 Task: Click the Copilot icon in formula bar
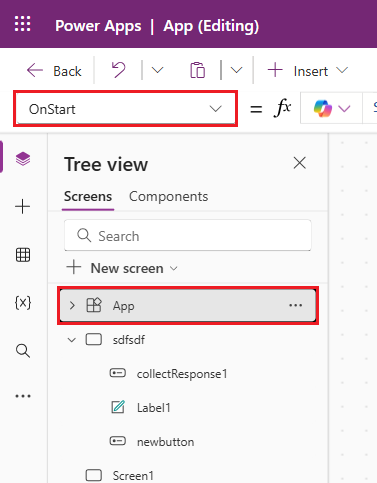click(322, 108)
